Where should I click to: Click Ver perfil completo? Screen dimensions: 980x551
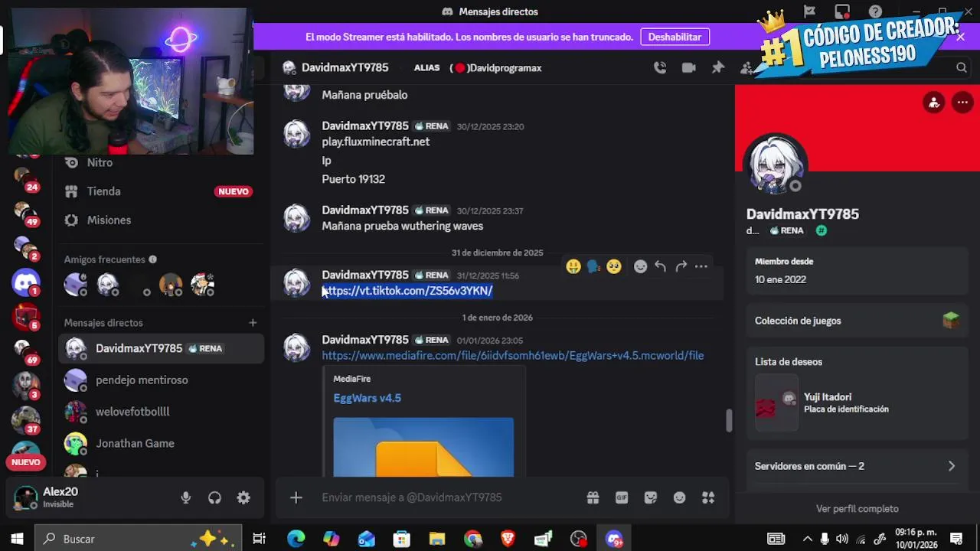857,509
